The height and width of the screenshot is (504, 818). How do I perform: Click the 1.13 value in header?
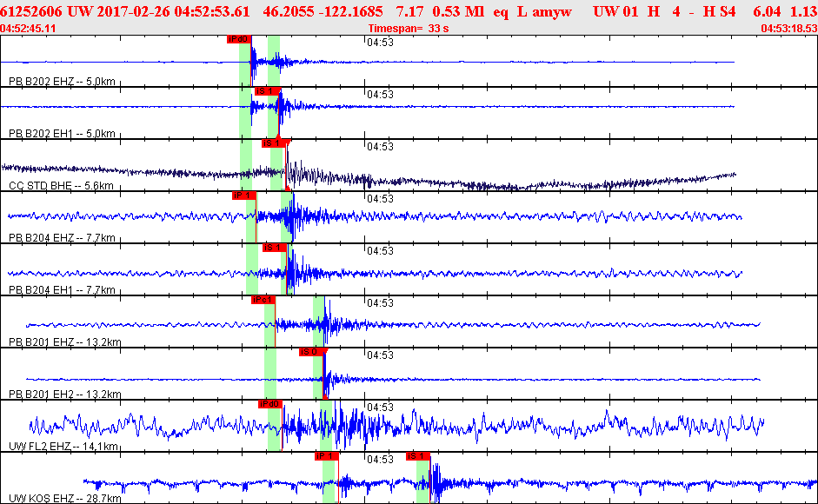[x=804, y=11]
